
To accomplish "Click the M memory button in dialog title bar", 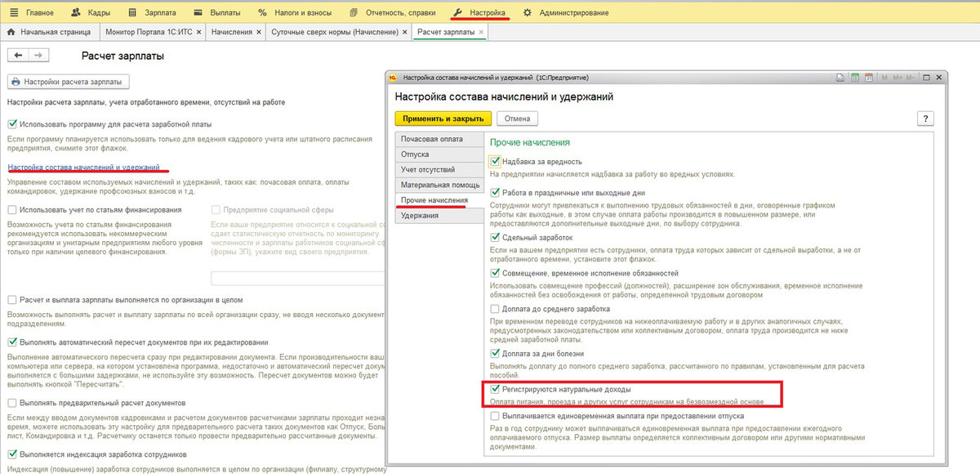I will (x=883, y=78).
